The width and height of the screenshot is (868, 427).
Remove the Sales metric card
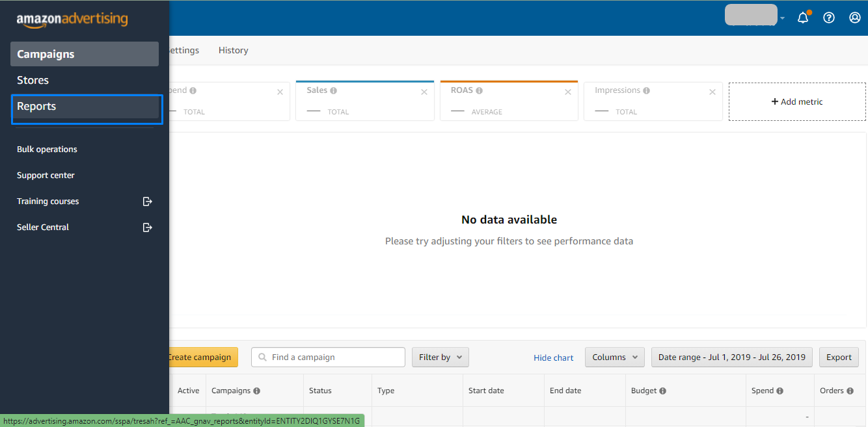[x=424, y=92]
